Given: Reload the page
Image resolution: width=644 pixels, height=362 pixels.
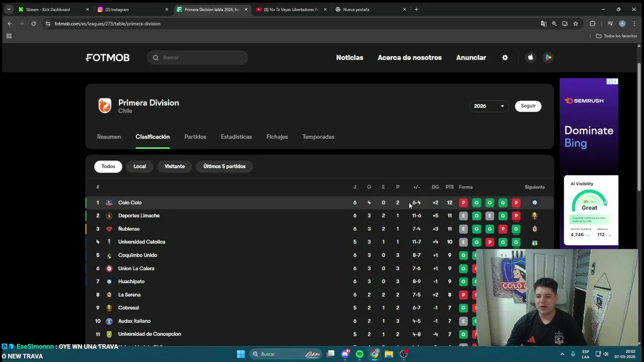Looking at the screenshot, I should coord(34,24).
